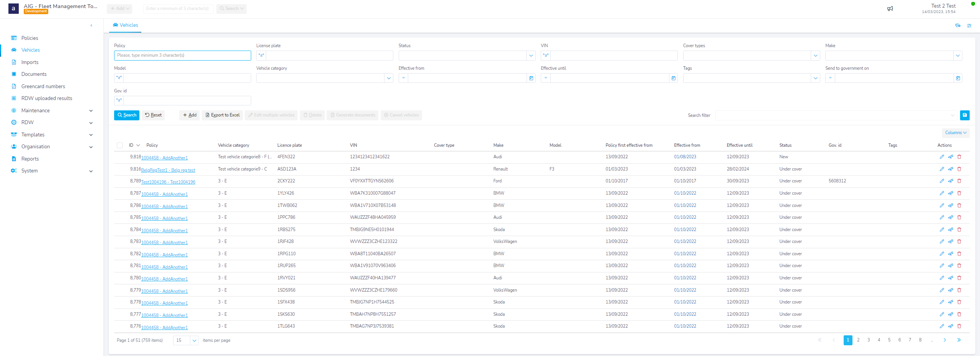The width and height of the screenshot is (980, 356).
Task: Open the filter sliders icon at top right
Action: point(969,26)
